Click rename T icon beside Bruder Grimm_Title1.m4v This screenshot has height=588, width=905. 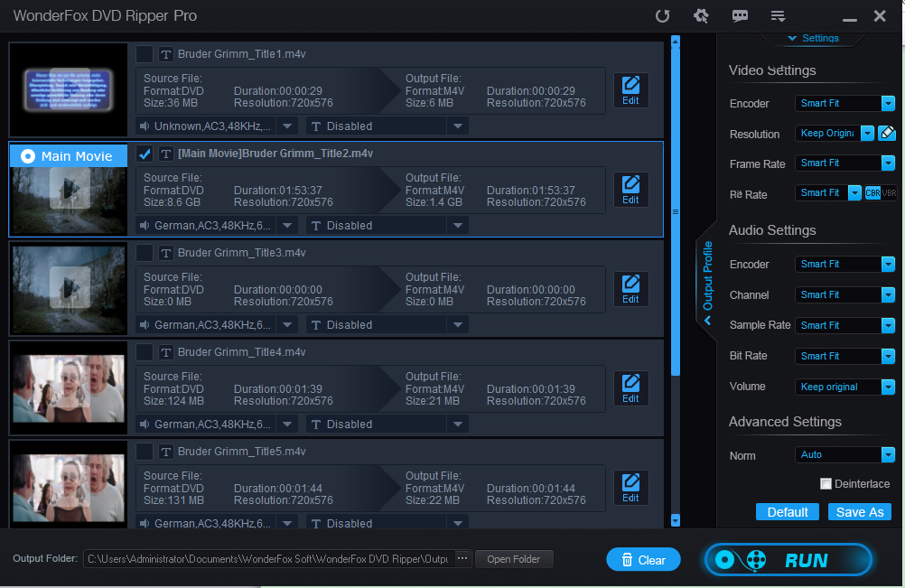pyautogui.click(x=166, y=54)
